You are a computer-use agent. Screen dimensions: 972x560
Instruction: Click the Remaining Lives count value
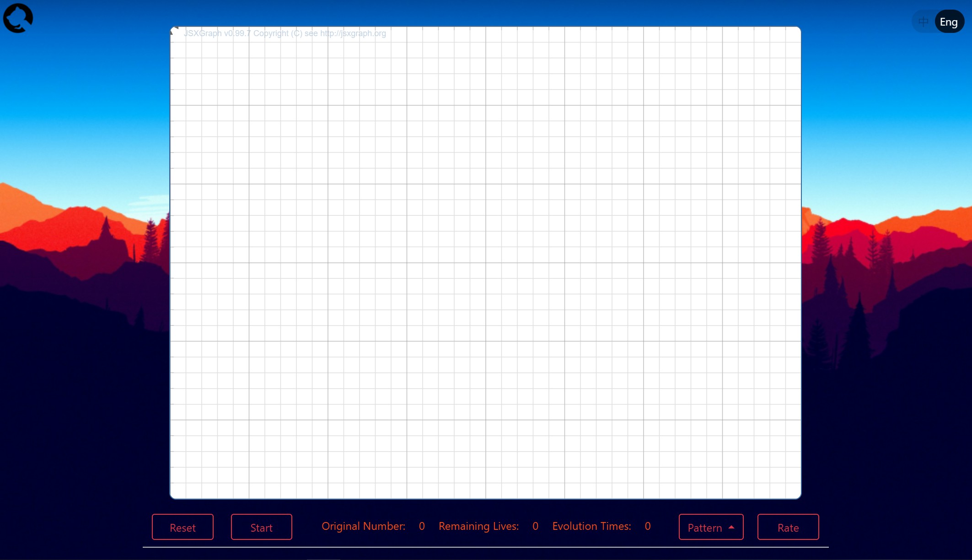[x=535, y=526]
